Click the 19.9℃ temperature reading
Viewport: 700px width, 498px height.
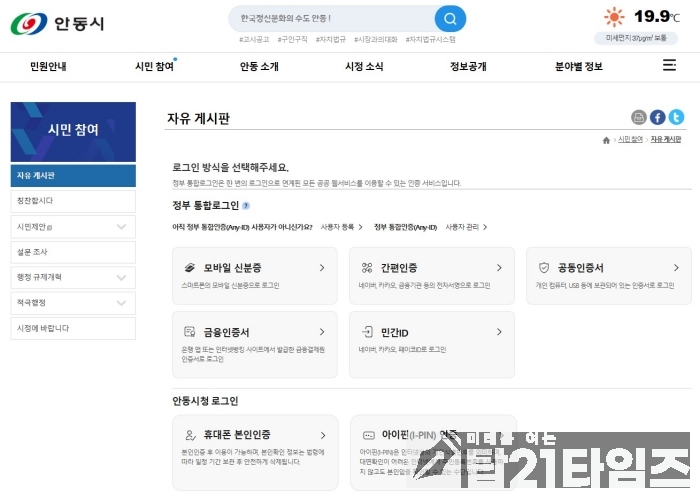657,17
